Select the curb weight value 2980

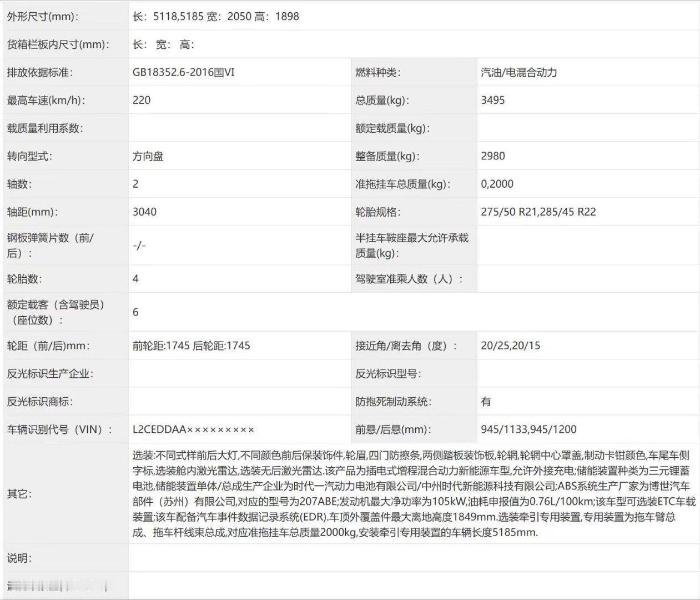click(x=493, y=156)
